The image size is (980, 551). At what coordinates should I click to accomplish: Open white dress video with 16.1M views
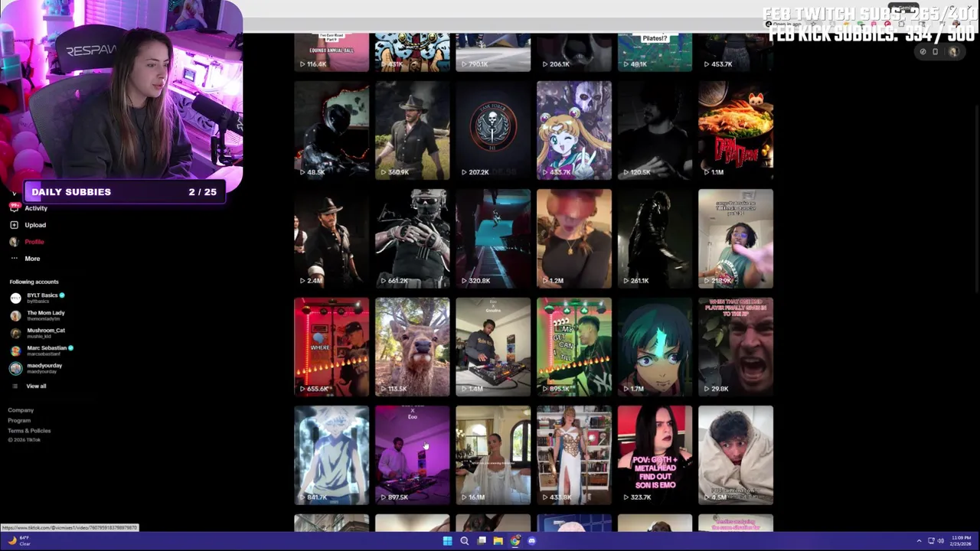coord(493,455)
